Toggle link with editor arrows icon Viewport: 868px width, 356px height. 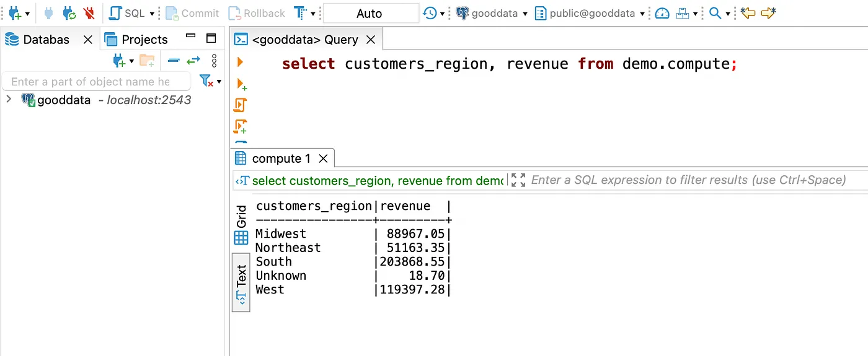click(x=193, y=60)
